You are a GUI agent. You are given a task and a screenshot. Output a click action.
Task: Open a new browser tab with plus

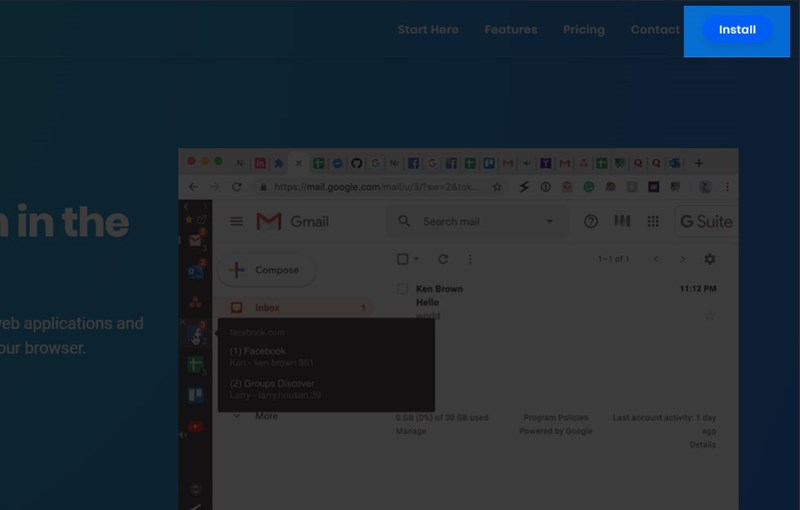coord(699,163)
